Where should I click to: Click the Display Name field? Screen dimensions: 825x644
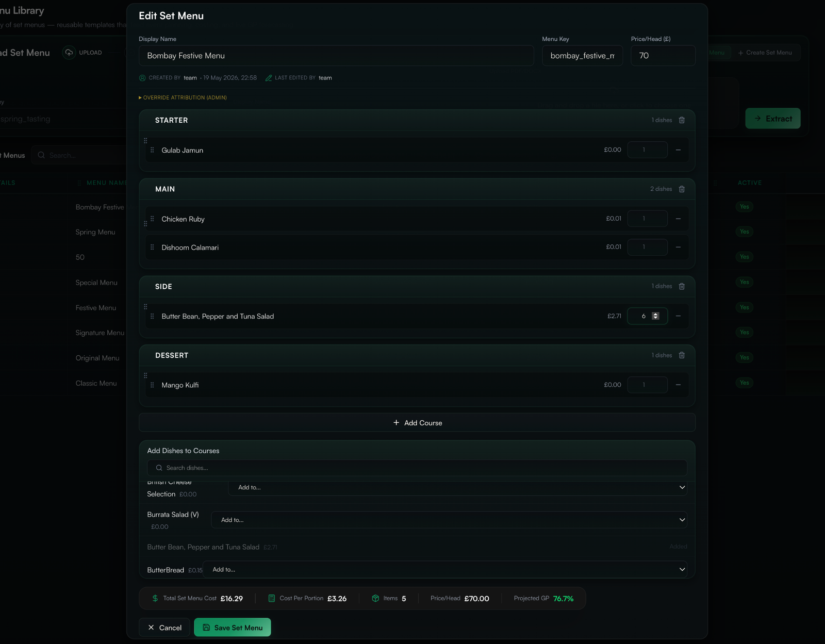(x=336, y=56)
